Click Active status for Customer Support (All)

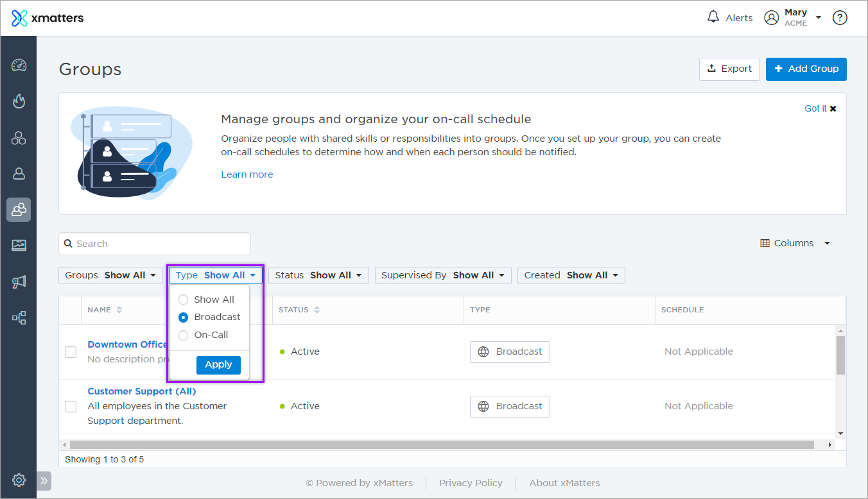click(300, 406)
